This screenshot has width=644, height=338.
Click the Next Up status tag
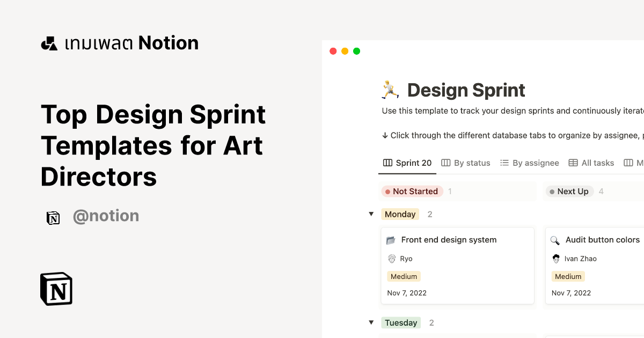(x=569, y=192)
